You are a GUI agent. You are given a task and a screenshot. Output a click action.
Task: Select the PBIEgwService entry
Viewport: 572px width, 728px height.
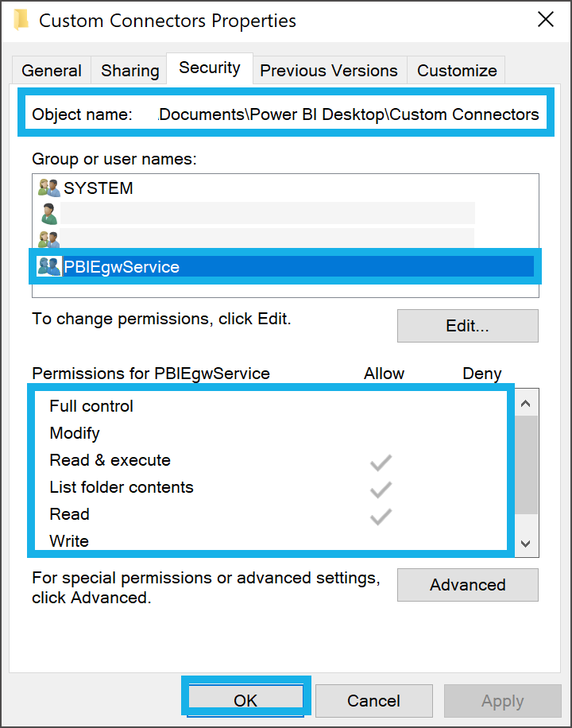click(285, 267)
